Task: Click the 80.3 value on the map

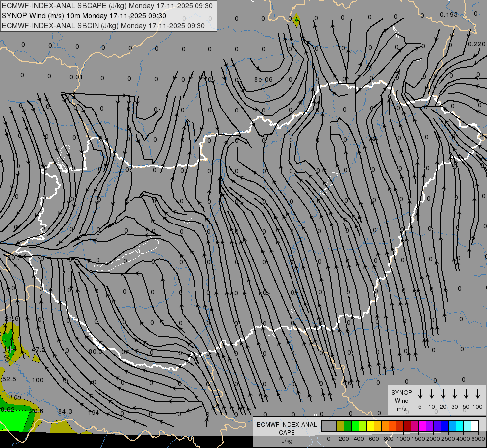Action: pos(96,351)
